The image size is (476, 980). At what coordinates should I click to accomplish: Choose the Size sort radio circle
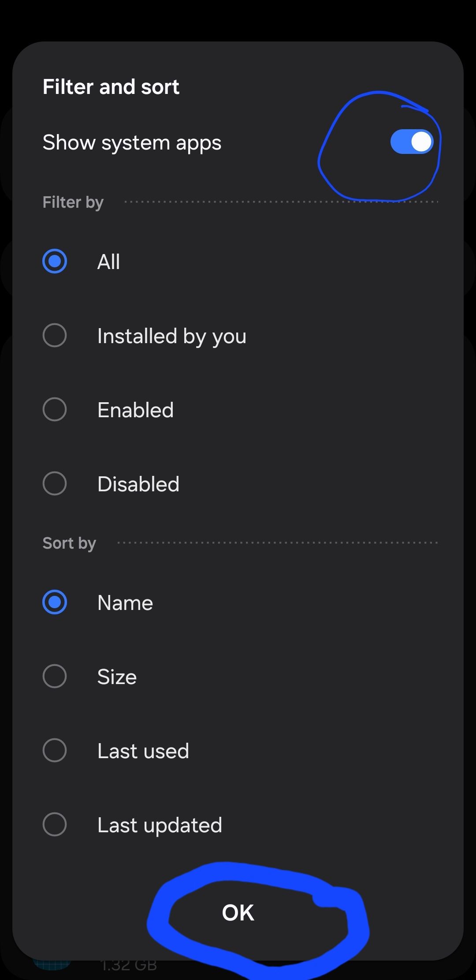55,676
